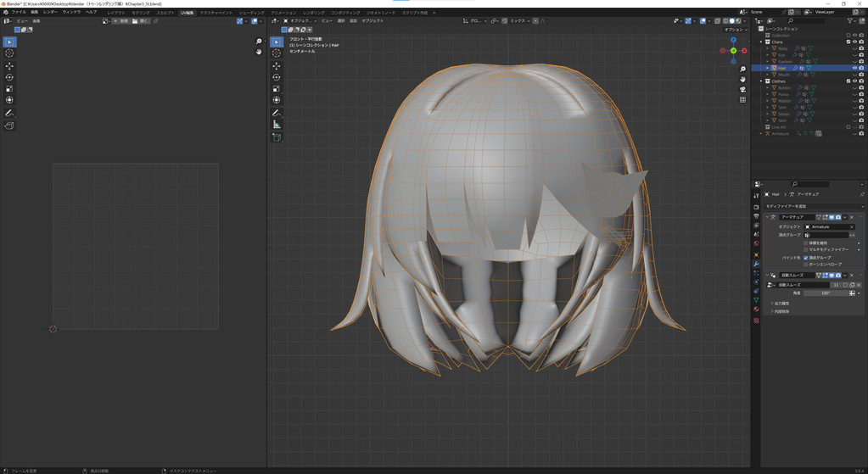The height and width of the screenshot is (474, 868).
Task: Enable the ボーンエンベロープ checkbox
Action: 806,265
